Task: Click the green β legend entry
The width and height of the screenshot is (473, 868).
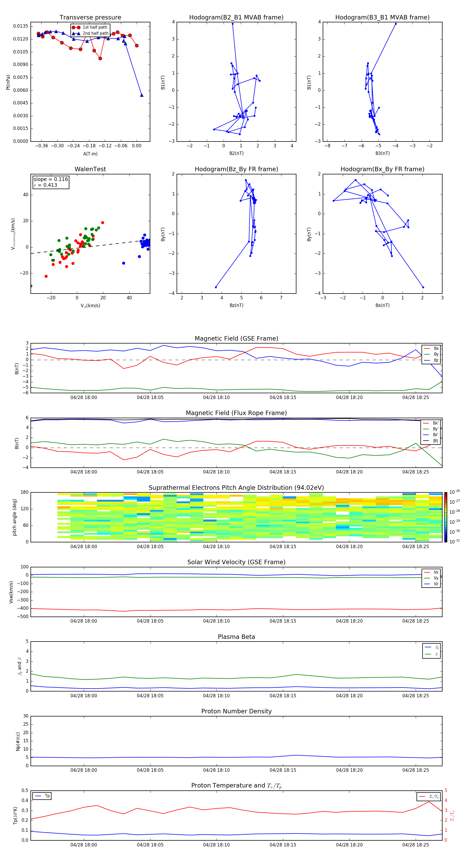Action: [x=431, y=654]
